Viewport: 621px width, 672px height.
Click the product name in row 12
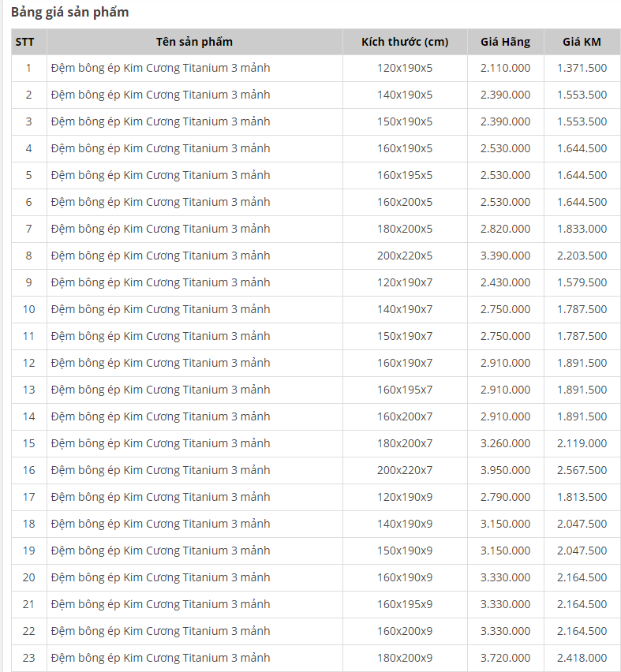(161, 363)
